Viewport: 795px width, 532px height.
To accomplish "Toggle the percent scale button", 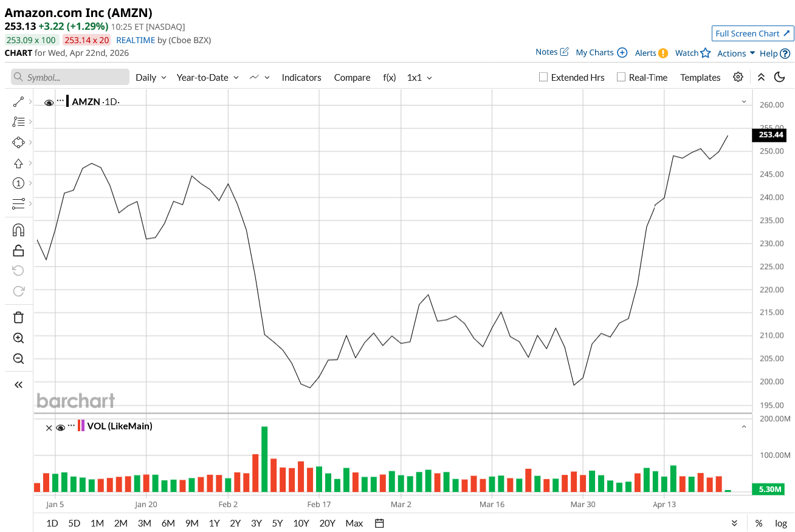I will [x=759, y=523].
